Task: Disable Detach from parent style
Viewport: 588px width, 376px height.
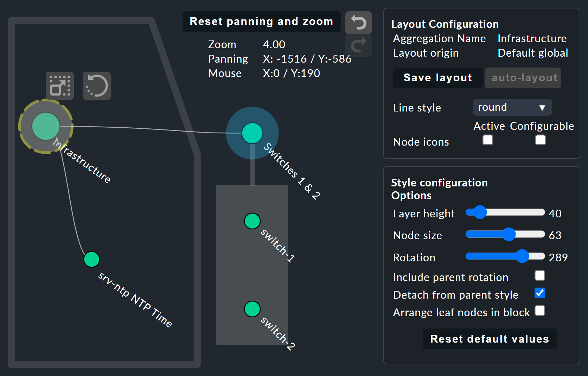Action: pos(540,293)
